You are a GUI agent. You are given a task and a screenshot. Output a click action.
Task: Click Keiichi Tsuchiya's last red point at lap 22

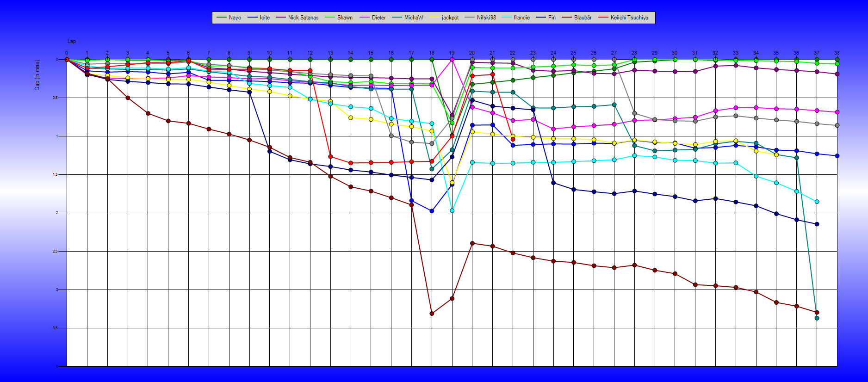(x=513, y=139)
